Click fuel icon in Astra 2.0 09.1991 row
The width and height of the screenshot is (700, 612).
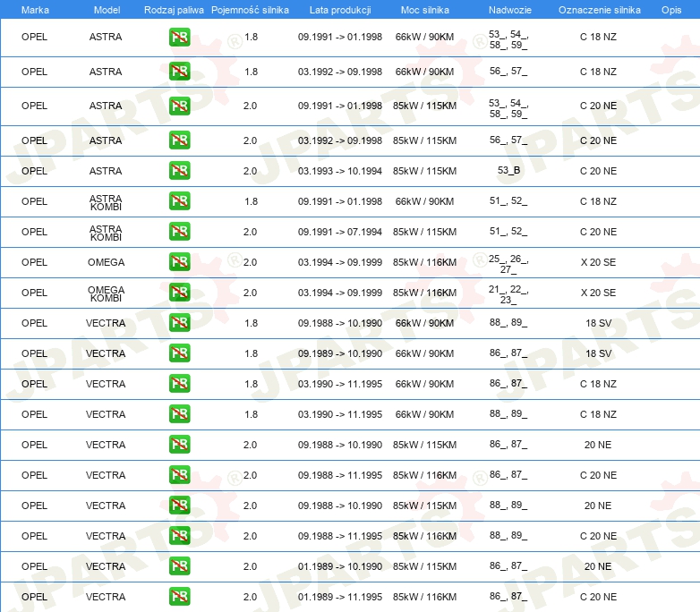[179, 106]
